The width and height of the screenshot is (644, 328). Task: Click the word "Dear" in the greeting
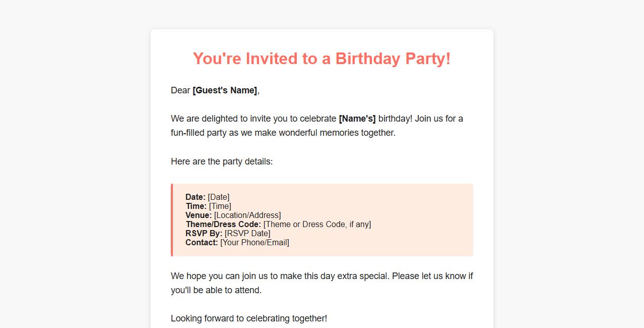pyautogui.click(x=180, y=90)
